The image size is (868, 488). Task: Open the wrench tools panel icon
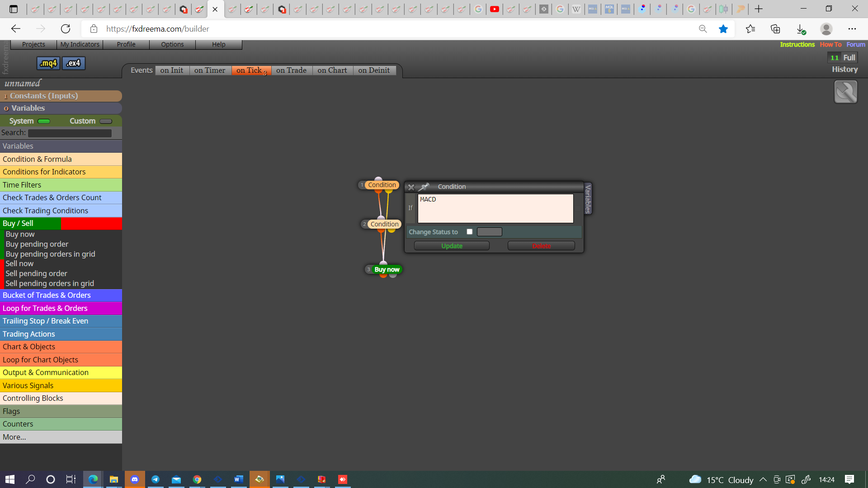point(845,92)
